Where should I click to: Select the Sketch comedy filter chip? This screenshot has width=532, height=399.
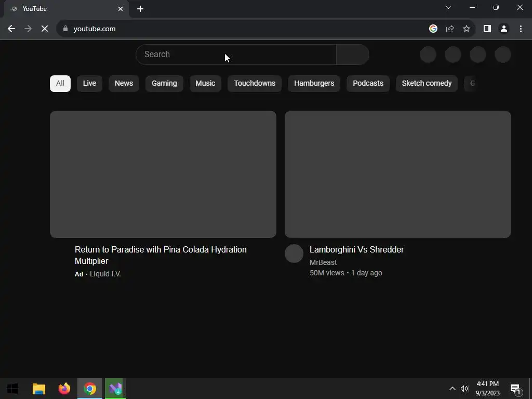point(427,84)
